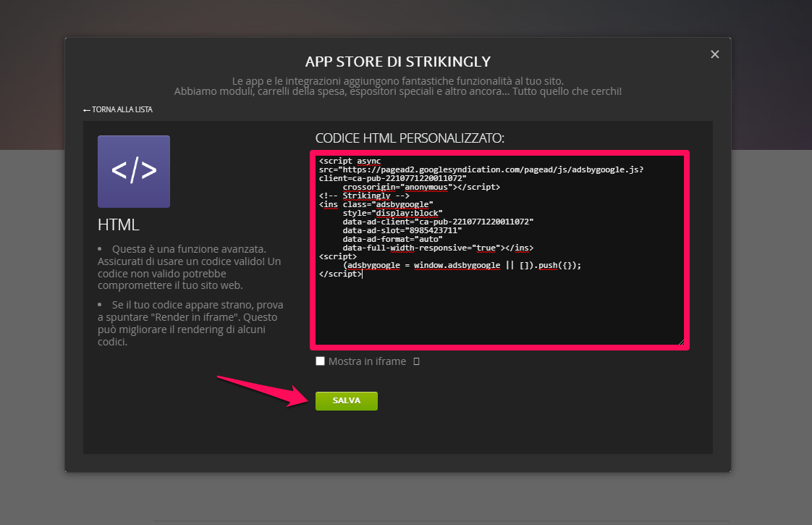Click the HTML title under the icon
Image resolution: width=812 pixels, height=525 pixels.
click(x=119, y=224)
